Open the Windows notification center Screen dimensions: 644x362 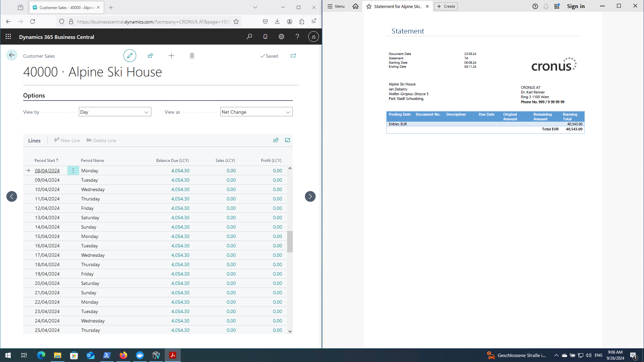pyautogui.click(x=634, y=355)
